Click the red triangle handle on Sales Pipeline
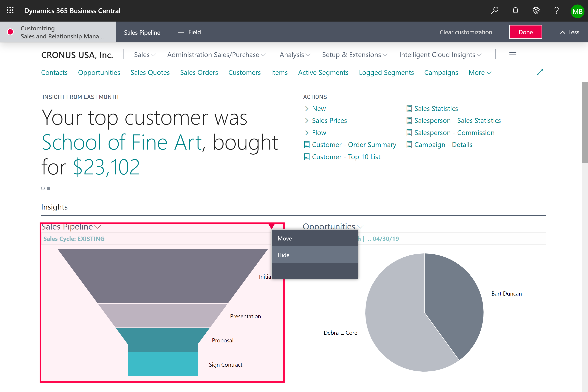 [x=271, y=226]
